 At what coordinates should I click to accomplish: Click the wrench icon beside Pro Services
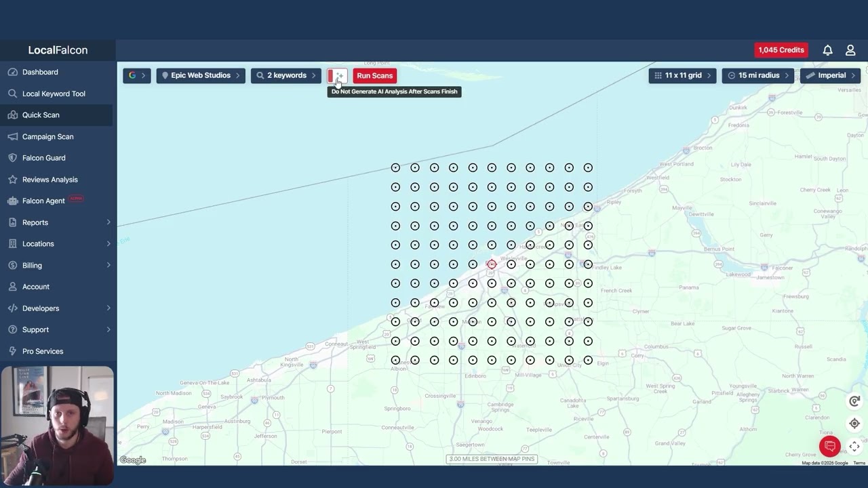(13, 351)
